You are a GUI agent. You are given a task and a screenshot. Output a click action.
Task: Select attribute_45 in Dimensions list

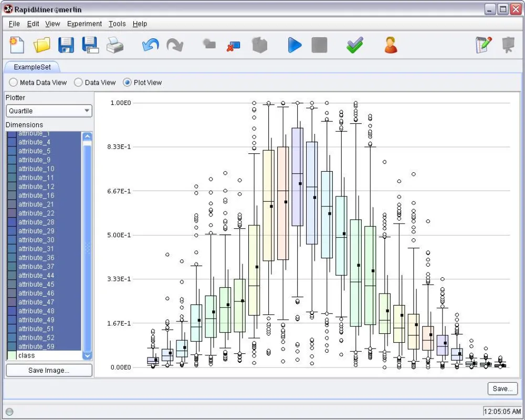point(44,284)
